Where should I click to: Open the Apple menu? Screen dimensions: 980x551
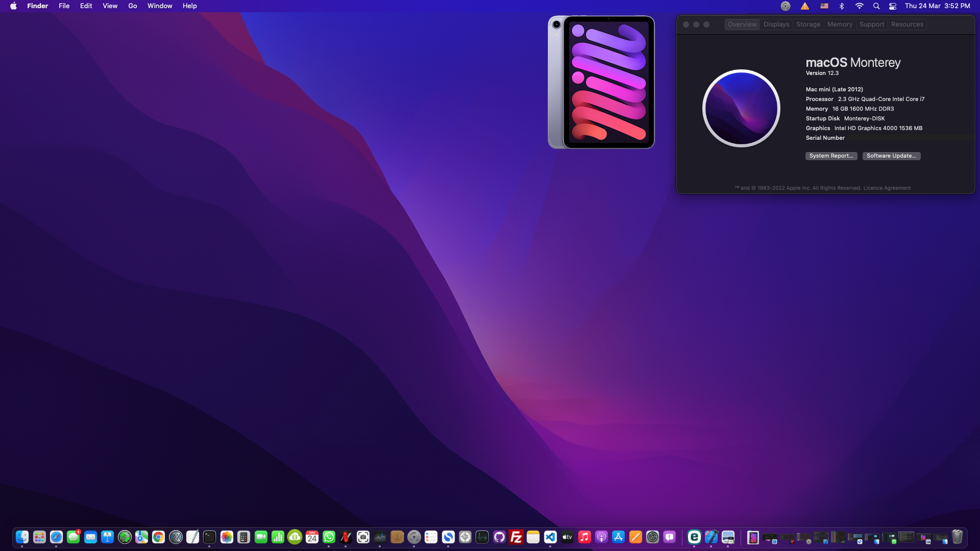click(13, 6)
